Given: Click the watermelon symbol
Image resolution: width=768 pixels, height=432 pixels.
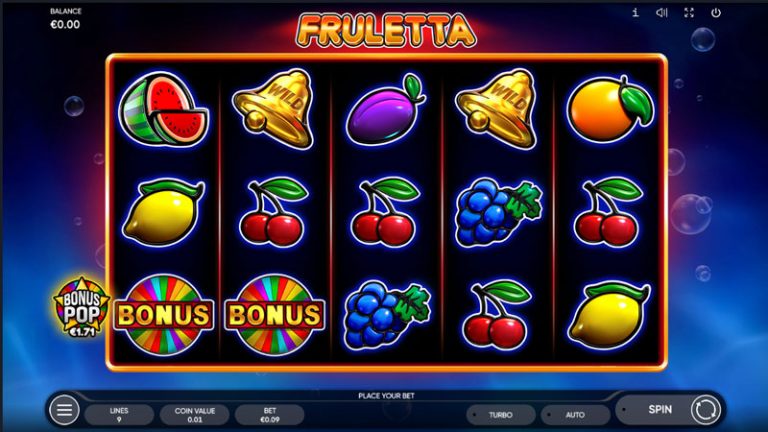Looking at the screenshot, I should [164, 108].
